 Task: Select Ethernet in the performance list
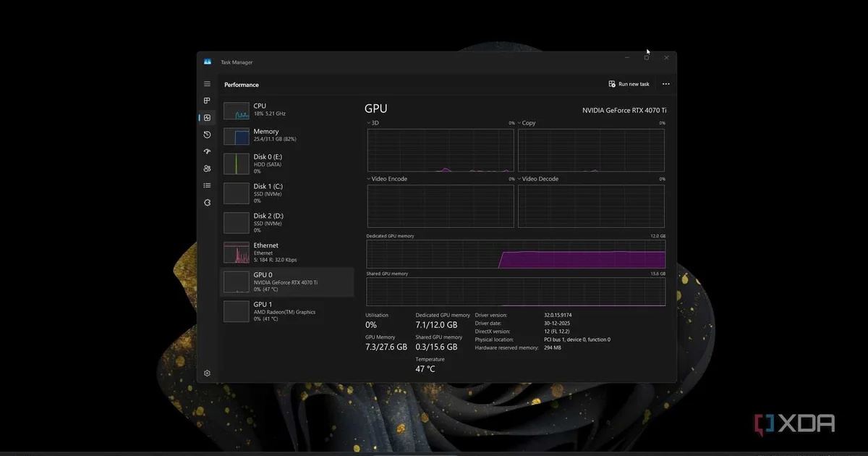[x=287, y=253]
